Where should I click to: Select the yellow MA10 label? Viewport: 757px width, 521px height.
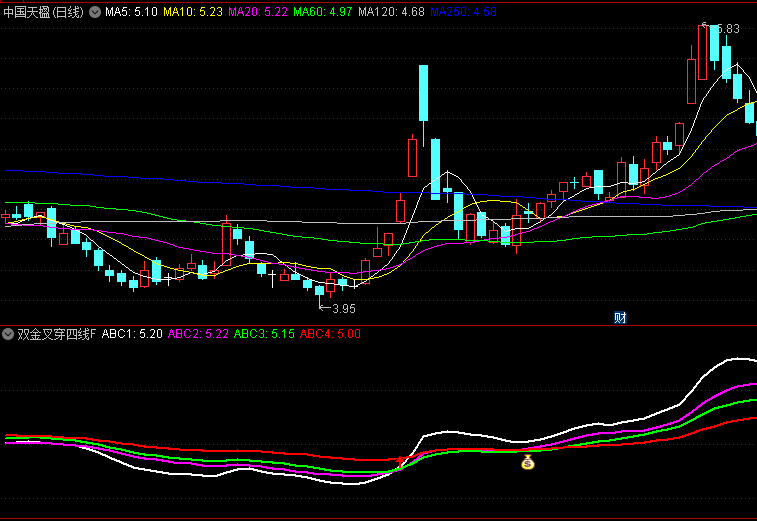(x=193, y=12)
